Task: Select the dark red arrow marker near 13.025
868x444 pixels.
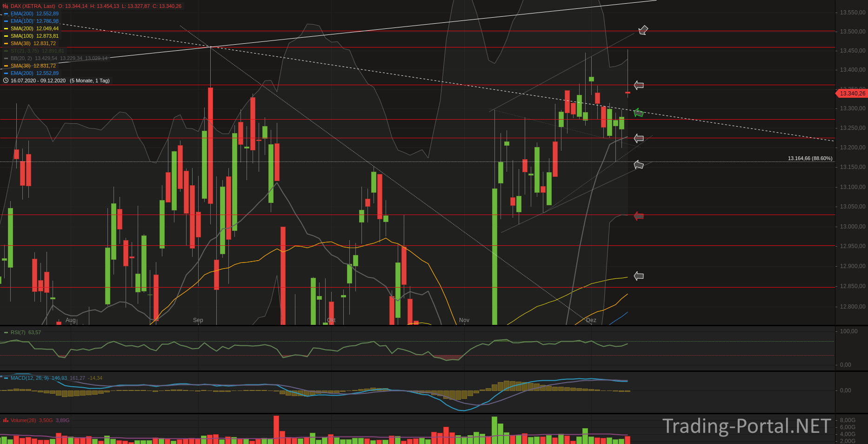Action: point(639,216)
